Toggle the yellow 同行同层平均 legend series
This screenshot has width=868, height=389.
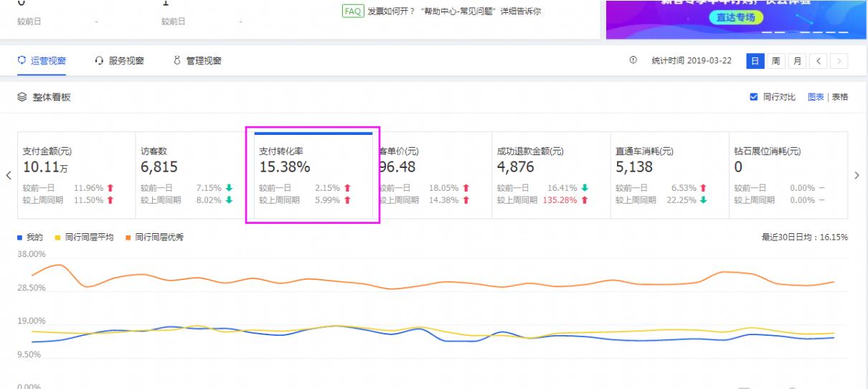[x=83, y=238]
